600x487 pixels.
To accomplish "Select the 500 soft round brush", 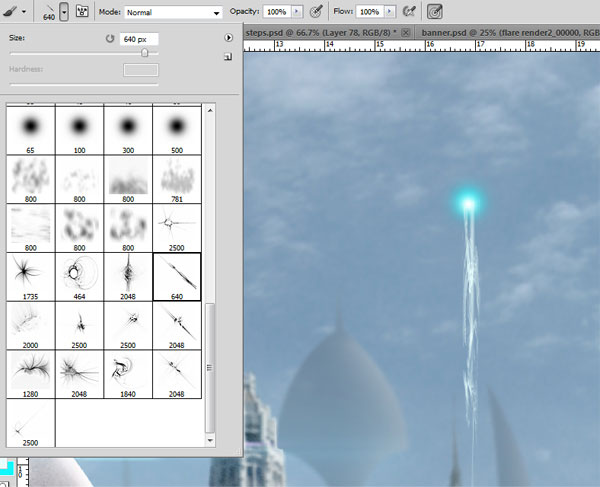I will (177, 130).
